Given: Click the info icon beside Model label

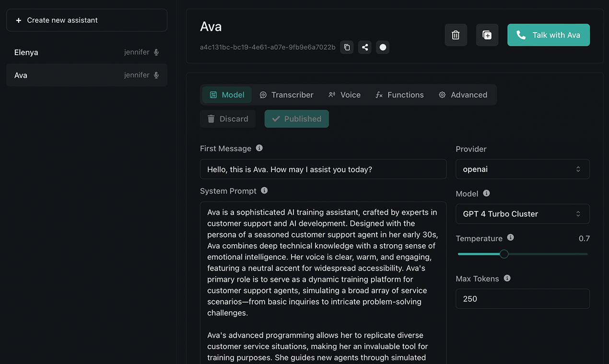Looking at the screenshot, I should (486, 193).
